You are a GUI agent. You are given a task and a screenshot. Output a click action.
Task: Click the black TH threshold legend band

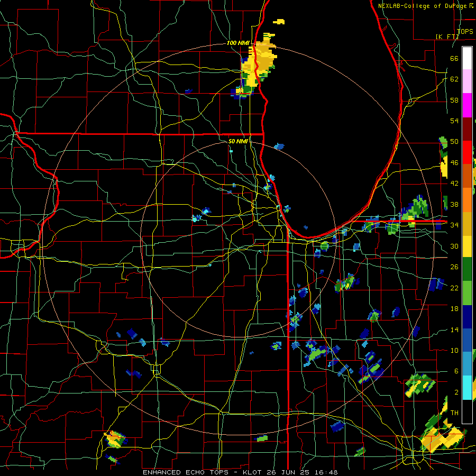(x=467, y=411)
